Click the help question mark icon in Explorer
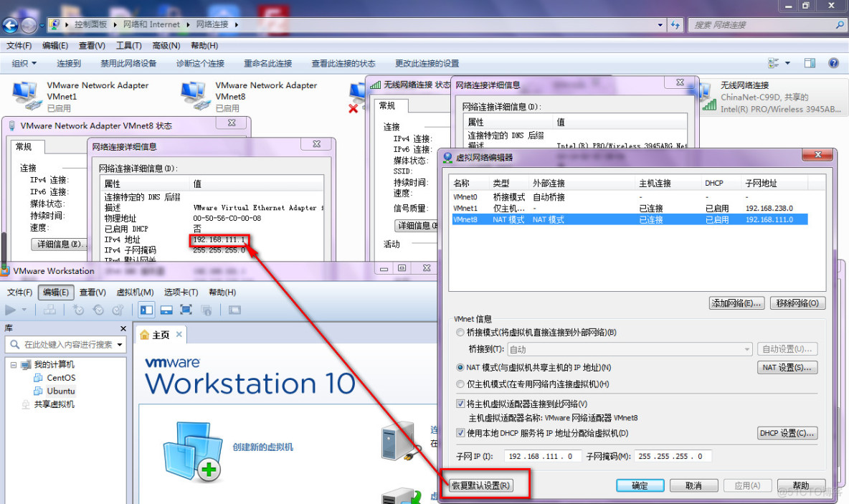 (834, 63)
